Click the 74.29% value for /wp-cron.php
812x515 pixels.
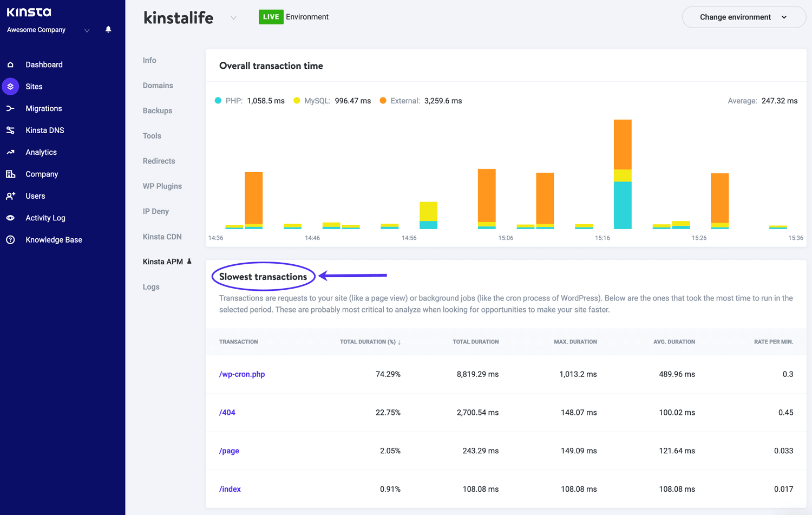pyautogui.click(x=388, y=374)
